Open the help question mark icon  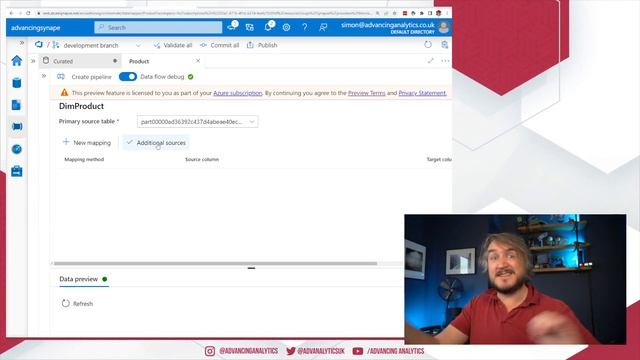click(x=304, y=27)
